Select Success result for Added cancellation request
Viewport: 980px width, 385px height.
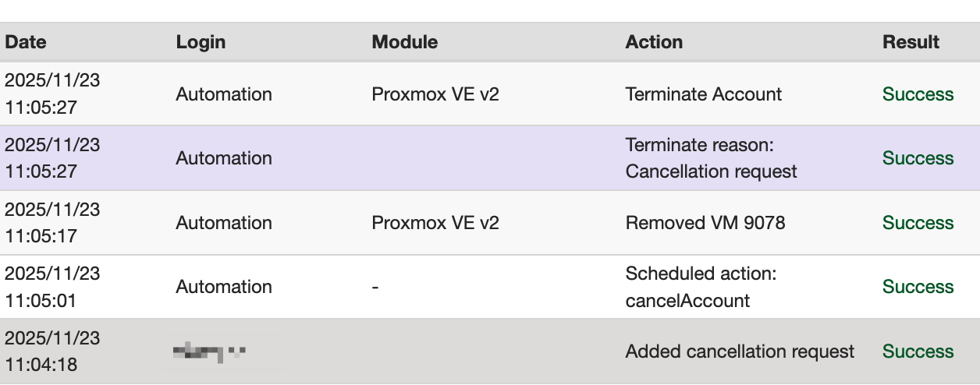918,351
